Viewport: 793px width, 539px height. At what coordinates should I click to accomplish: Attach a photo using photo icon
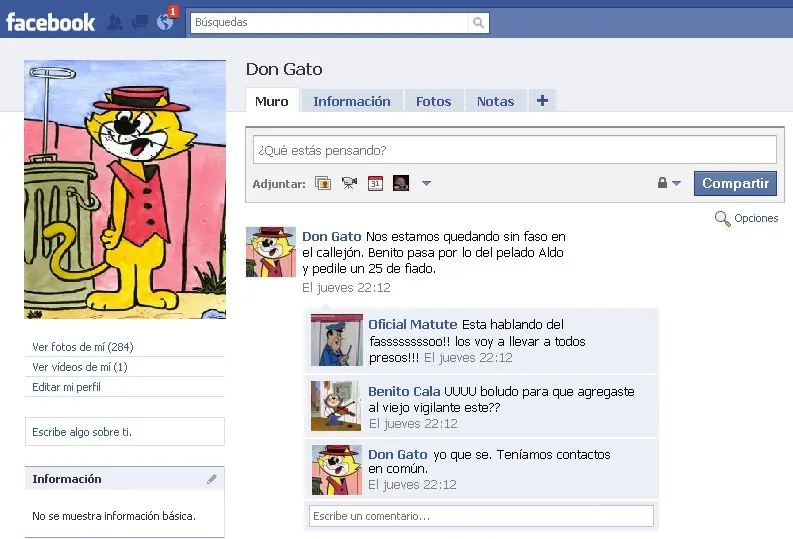pos(323,183)
